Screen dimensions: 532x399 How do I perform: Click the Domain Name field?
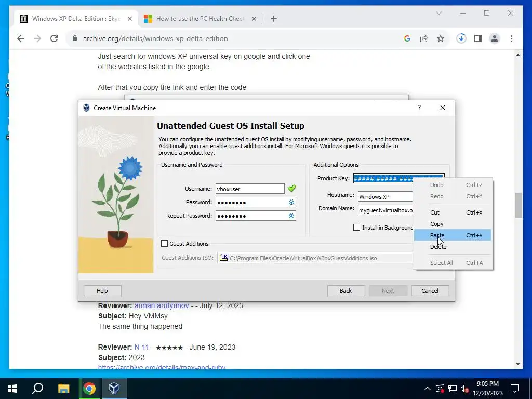(385, 210)
